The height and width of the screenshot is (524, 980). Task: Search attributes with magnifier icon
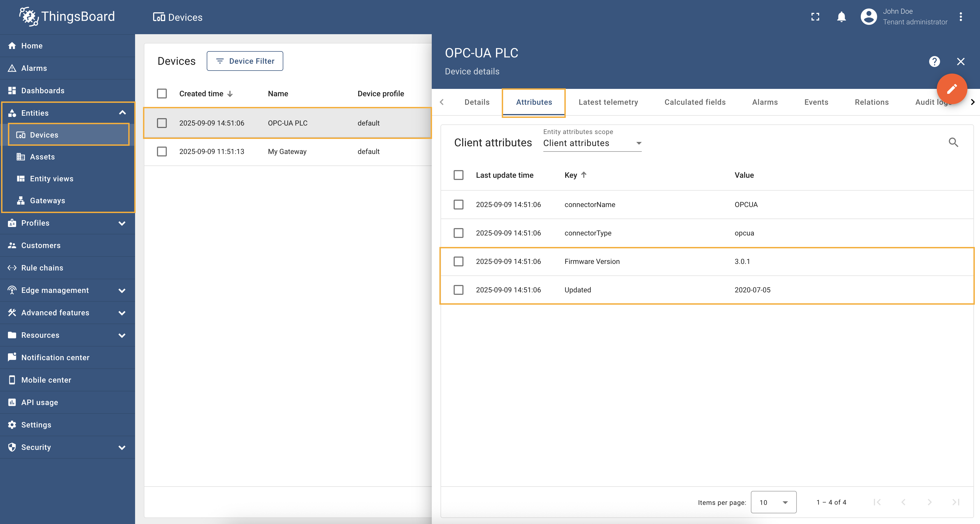(953, 142)
